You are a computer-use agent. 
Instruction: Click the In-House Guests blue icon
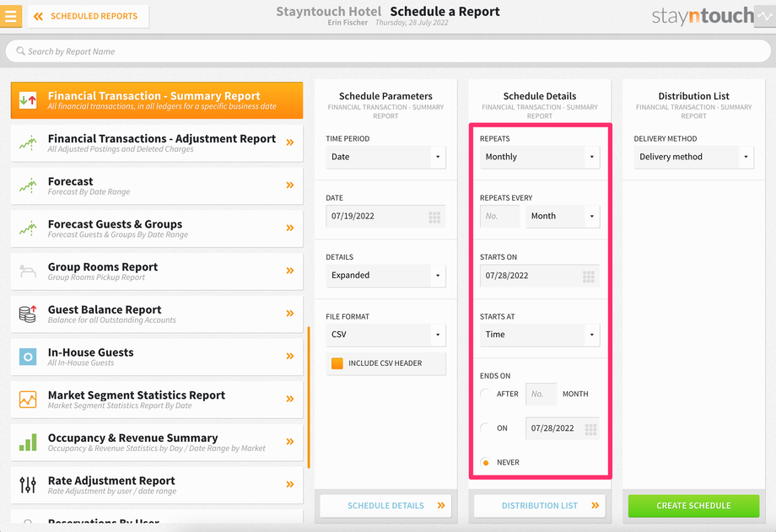click(28, 357)
